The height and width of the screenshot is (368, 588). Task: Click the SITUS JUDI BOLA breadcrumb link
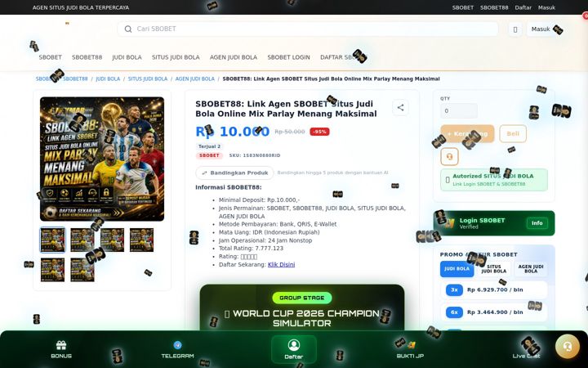148,79
